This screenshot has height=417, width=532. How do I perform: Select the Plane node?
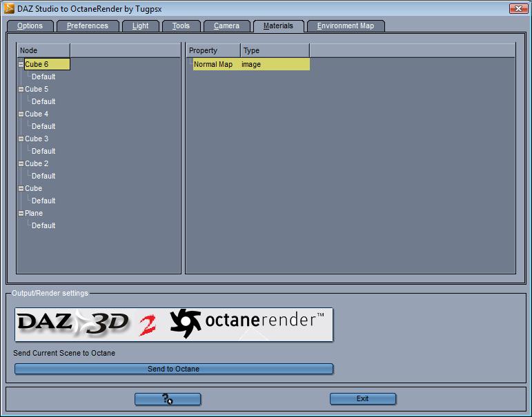(34, 213)
